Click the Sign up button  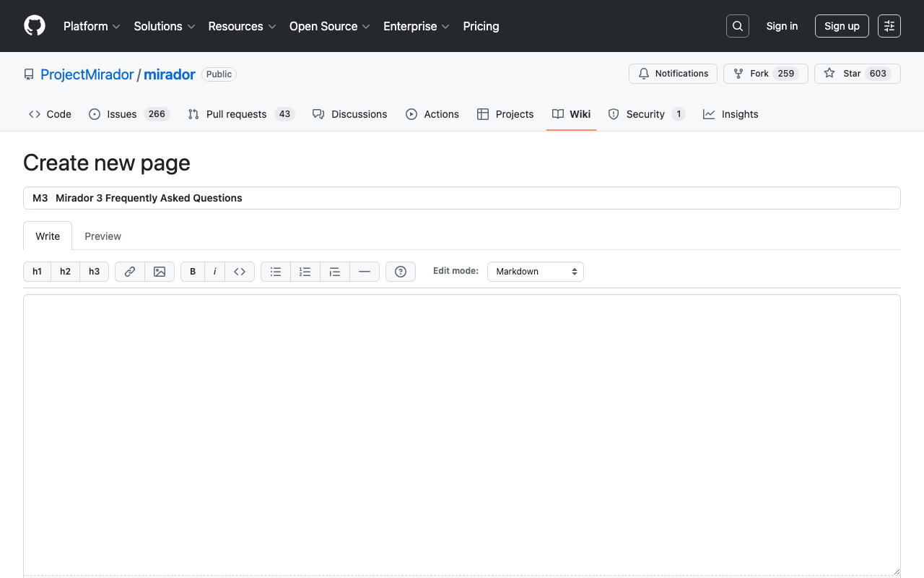[841, 25]
